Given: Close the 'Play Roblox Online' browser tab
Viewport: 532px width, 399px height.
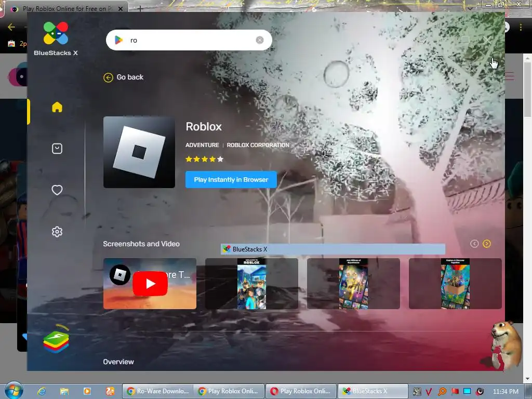Looking at the screenshot, I should (121, 9).
